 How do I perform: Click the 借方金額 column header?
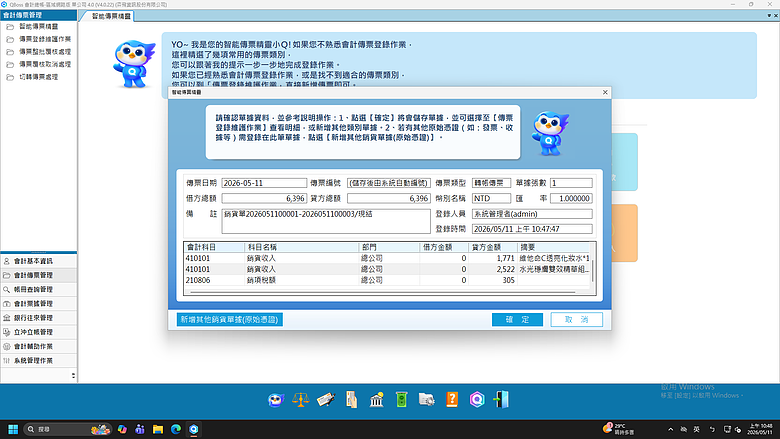(x=444, y=247)
